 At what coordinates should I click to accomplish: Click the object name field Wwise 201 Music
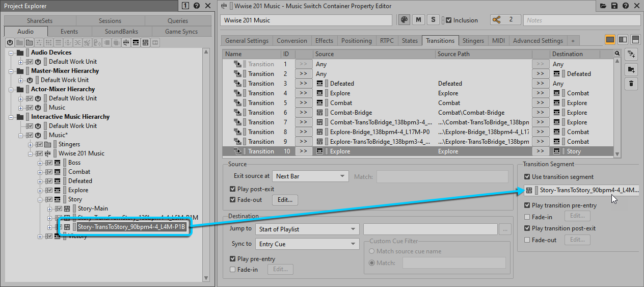pyautogui.click(x=306, y=20)
